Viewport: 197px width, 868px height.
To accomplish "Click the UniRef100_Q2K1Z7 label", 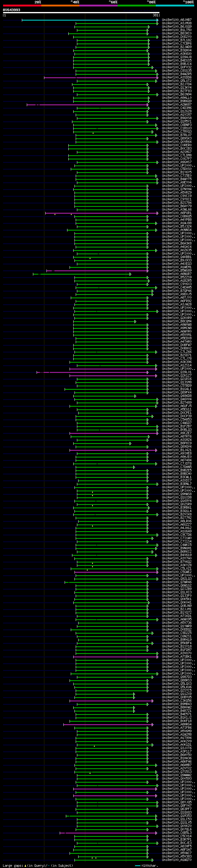I will click(177, 375).
